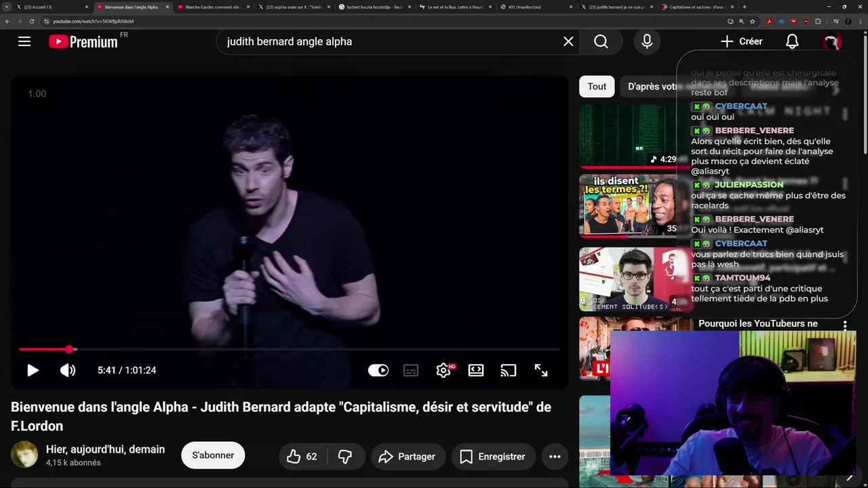This screenshot has height=488, width=868.
Task: Open the extensions puzzle icon
Action: [x=818, y=21]
